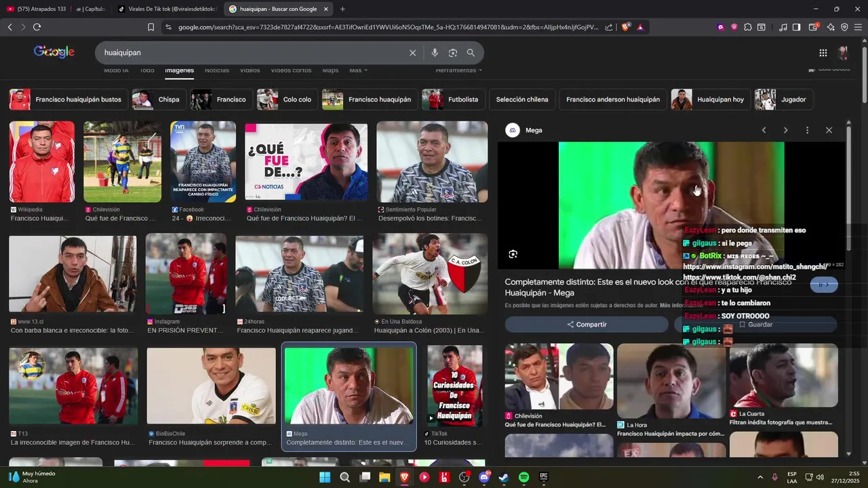Open preview panel three-dot options

click(x=807, y=130)
